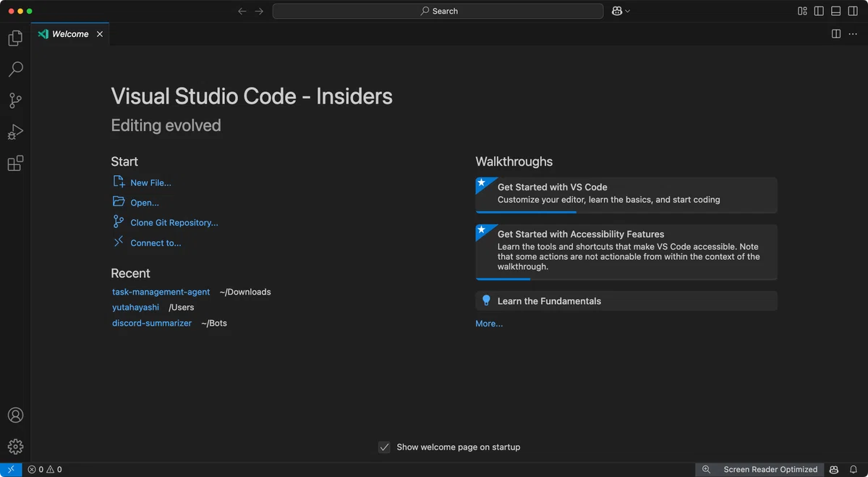Open notifications bell in status bar
The width and height of the screenshot is (868, 477).
(854, 470)
